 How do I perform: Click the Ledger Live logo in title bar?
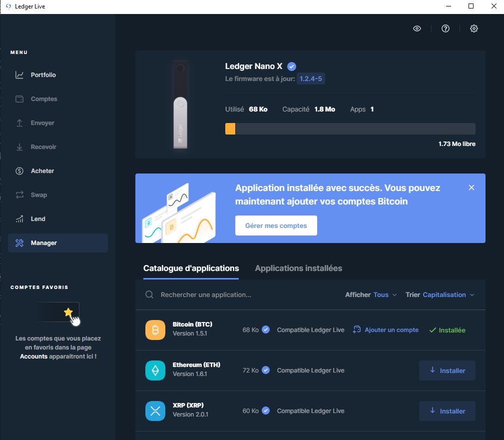[x=8, y=6]
